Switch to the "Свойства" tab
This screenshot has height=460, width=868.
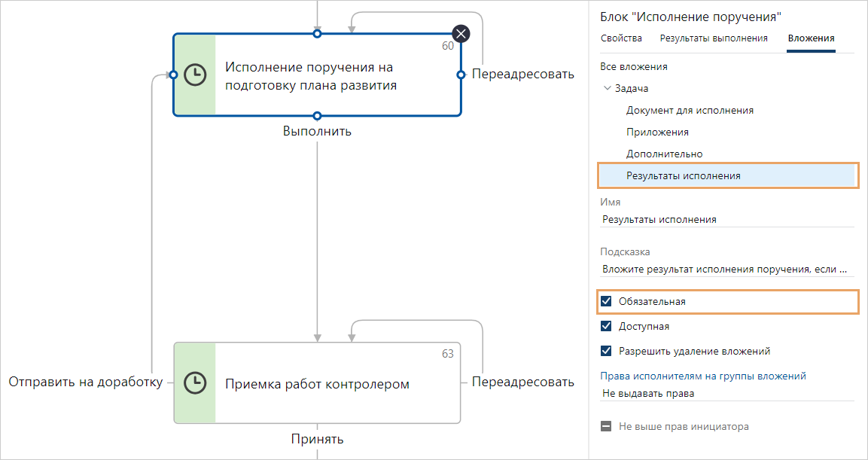(x=621, y=38)
